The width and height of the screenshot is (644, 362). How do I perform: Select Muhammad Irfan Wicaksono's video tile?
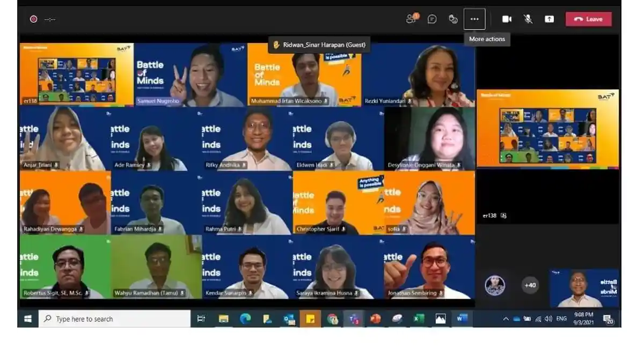pos(304,75)
